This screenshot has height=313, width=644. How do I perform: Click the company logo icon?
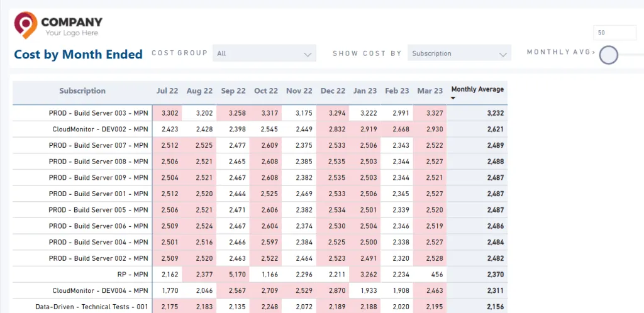pos(25,25)
